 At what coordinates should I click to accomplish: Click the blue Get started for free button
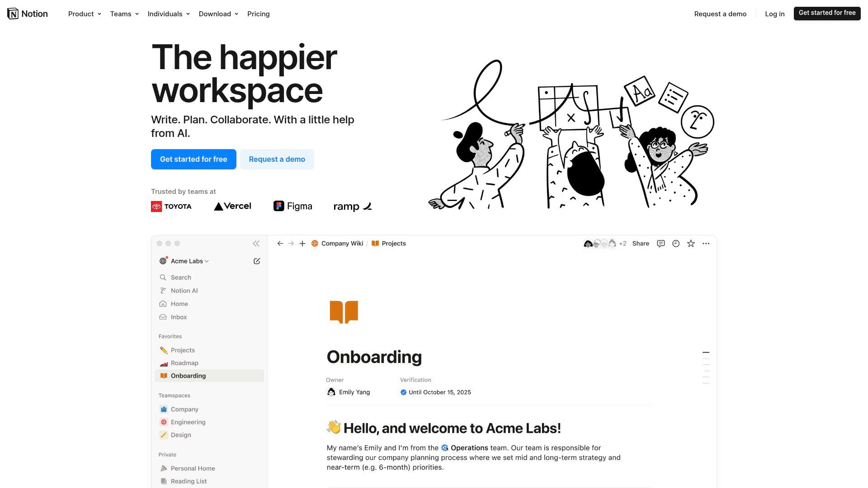click(x=193, y=159)
